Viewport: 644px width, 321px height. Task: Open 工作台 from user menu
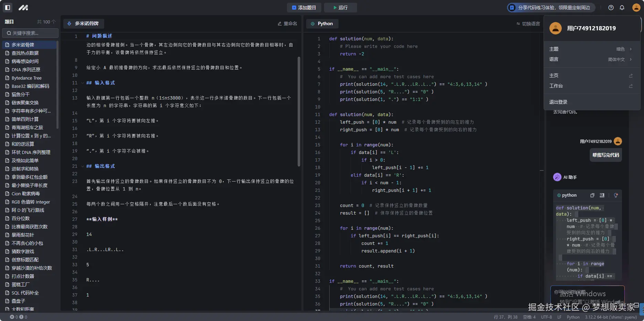click(556, 86)
